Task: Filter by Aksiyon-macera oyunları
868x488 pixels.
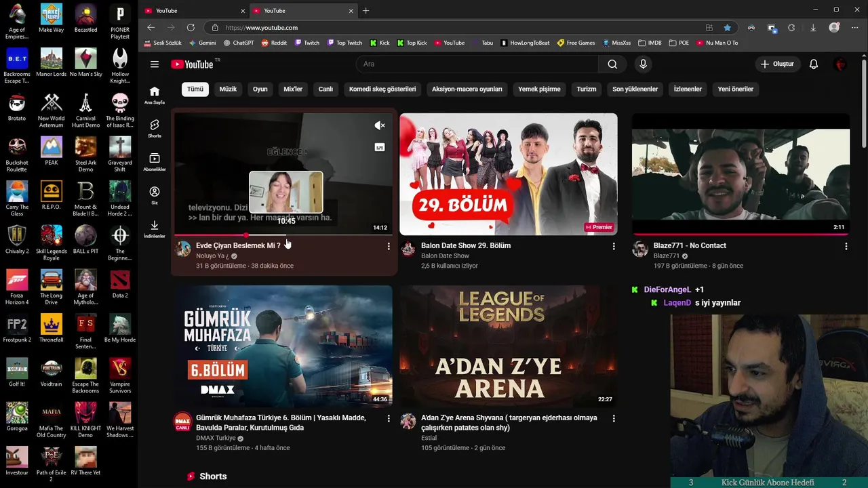Action: [x=467, y=89]
